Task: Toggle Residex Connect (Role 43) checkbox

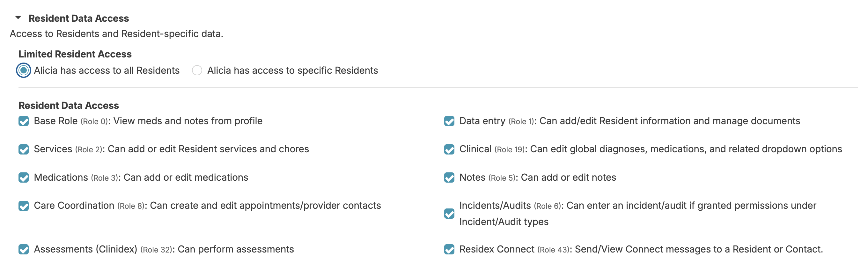Action: [x=449, y=249]
